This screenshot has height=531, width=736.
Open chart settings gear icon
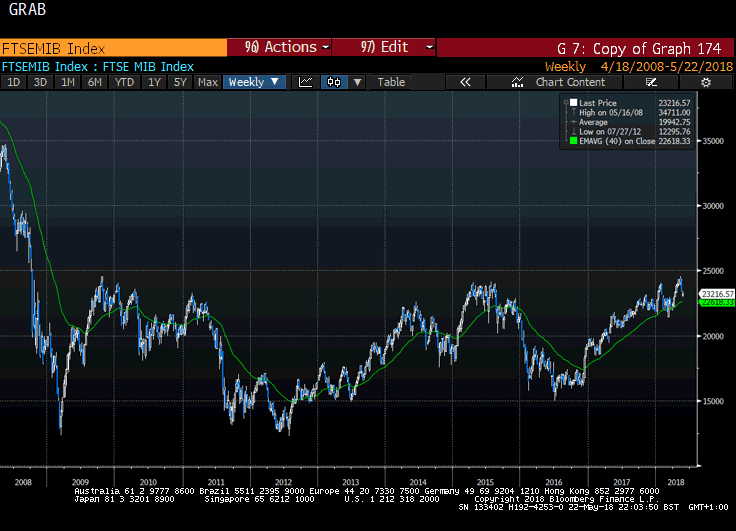704,82
